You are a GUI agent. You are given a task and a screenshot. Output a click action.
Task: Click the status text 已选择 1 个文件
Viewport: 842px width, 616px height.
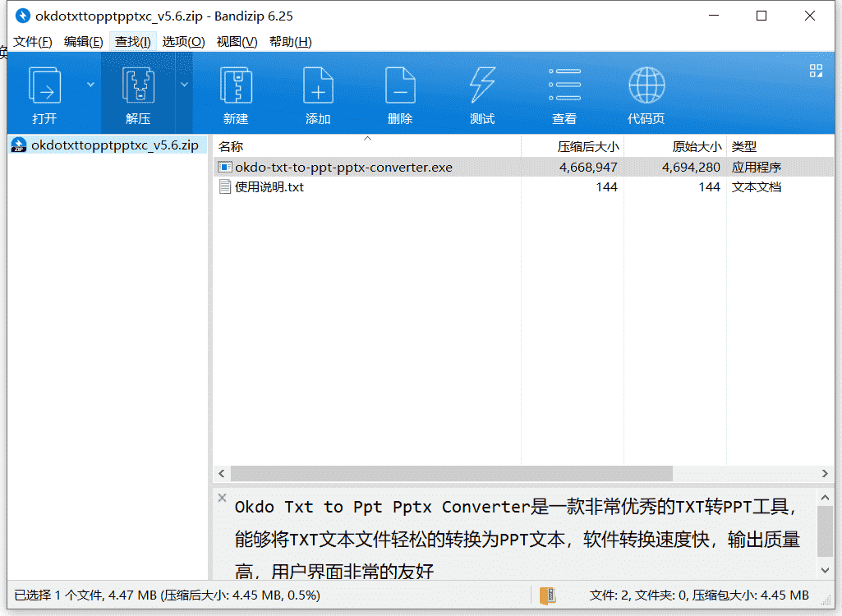coord(59,595)
